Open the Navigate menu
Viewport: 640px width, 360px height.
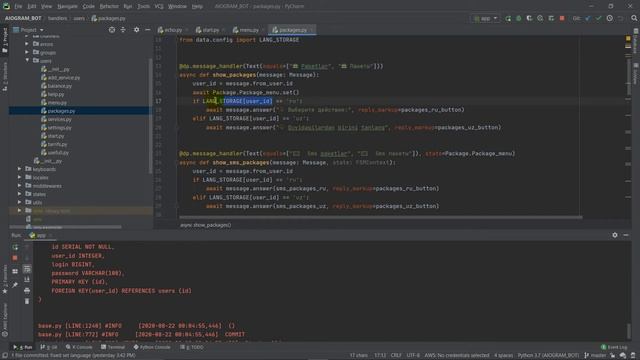click(x=67, y=6)
